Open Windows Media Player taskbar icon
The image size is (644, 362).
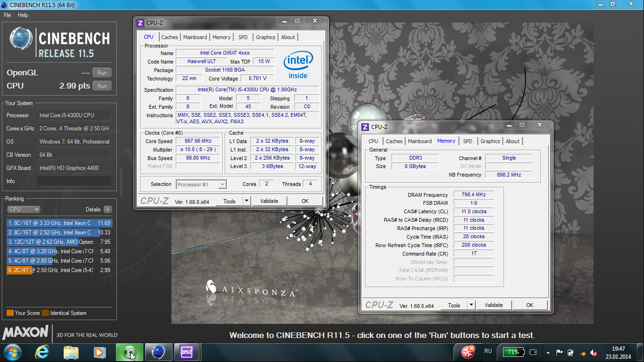coord(99,352)
